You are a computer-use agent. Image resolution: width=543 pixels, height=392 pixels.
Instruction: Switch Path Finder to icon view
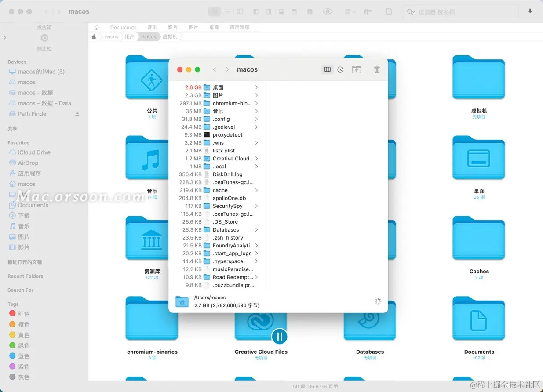coord(215,11)
